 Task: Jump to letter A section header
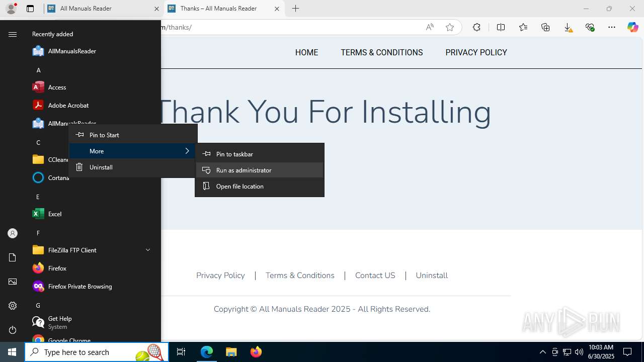coord(38,70)
